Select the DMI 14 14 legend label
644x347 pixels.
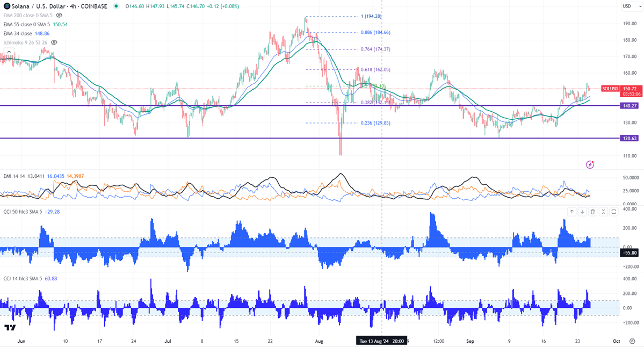tap(15, 176)
